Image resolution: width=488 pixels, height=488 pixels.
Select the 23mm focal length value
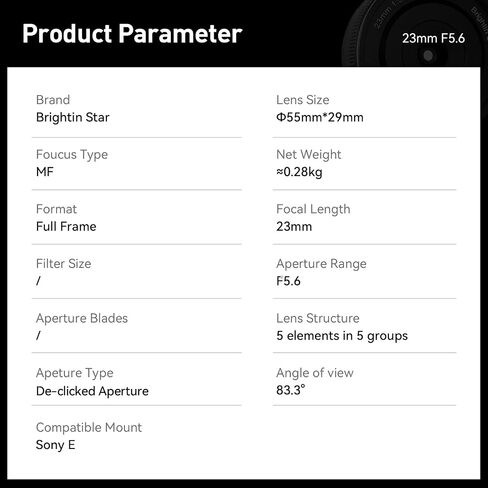[294, 227]
